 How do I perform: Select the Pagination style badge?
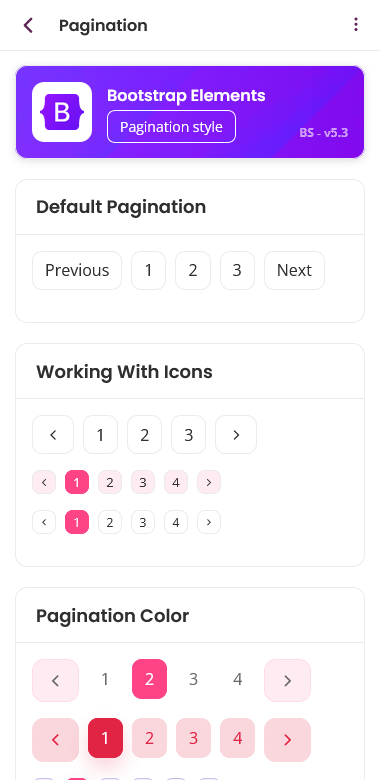click(x=172, y=127)
